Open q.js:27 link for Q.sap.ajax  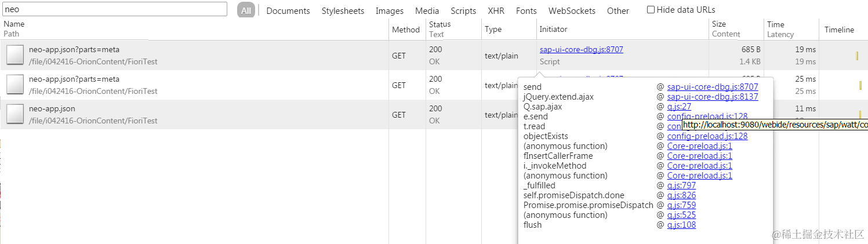pyautogui.click(x=679, y=107)
